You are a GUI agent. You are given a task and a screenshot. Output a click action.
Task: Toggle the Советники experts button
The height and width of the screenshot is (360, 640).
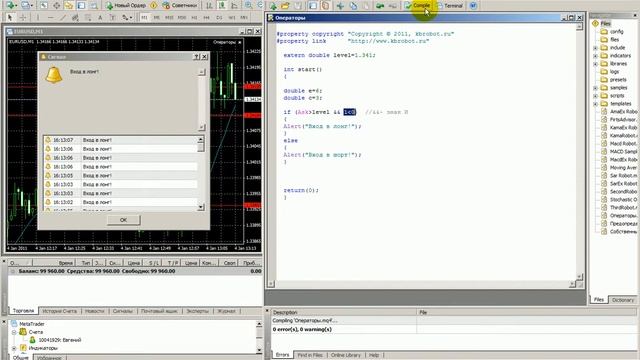(x=180, y=6)
